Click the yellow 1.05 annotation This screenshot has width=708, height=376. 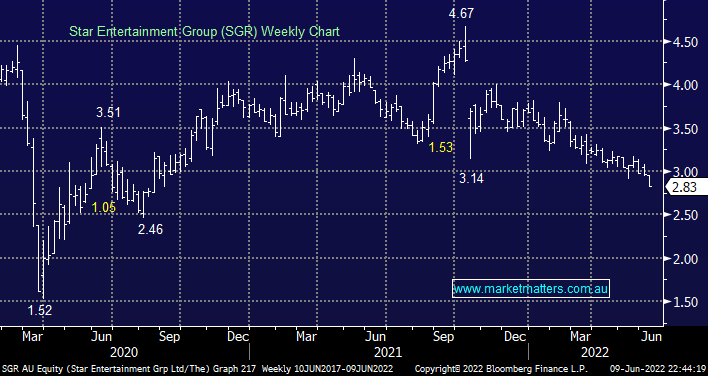coord(104,208)
